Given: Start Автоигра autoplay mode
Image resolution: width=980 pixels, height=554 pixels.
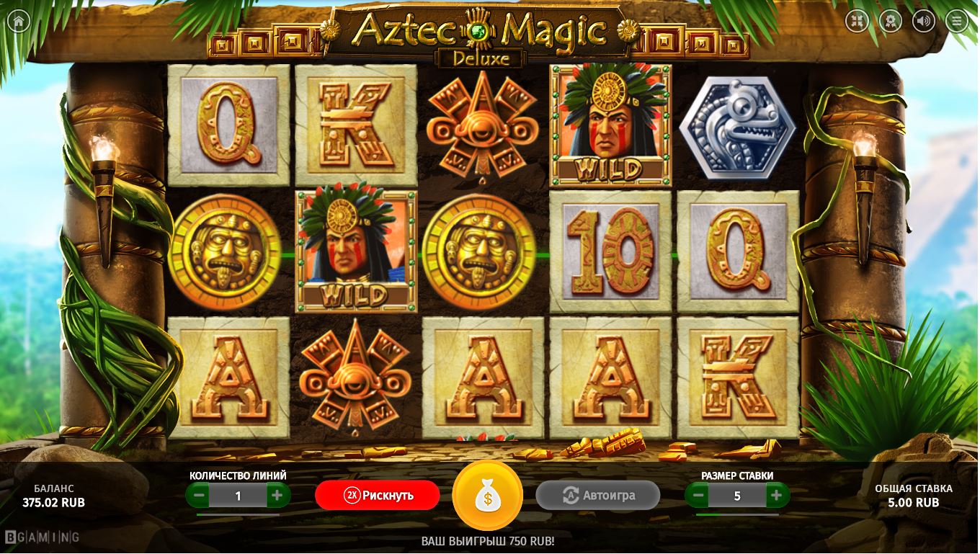Looking at the screenshot, I should pyautogui.click(x=597, y=496).
